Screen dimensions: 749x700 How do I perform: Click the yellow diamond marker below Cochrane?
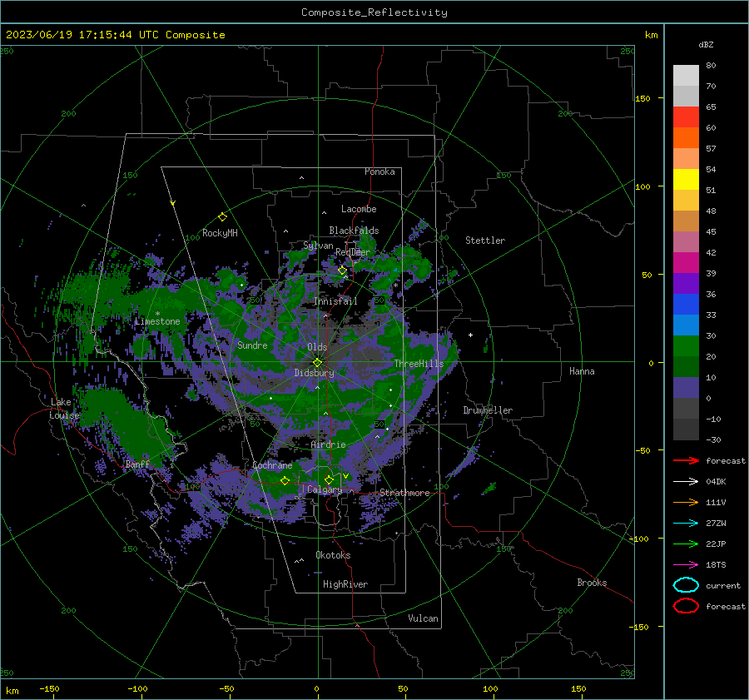pos(285,481)
